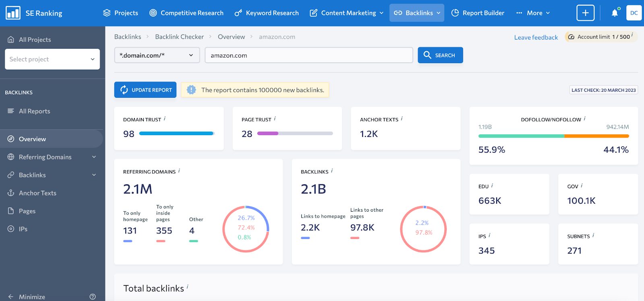644x301 pixels.
Task: Select Overview in the sidebar
Action: tap(52, 139)
